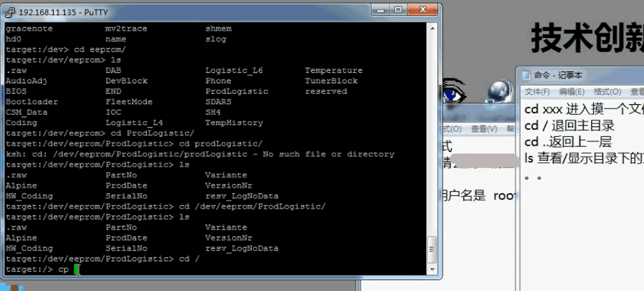Open the 编辑(E) menu in Notepad
Viewport: 644px width, 291px height.
(x=571, y=92)
